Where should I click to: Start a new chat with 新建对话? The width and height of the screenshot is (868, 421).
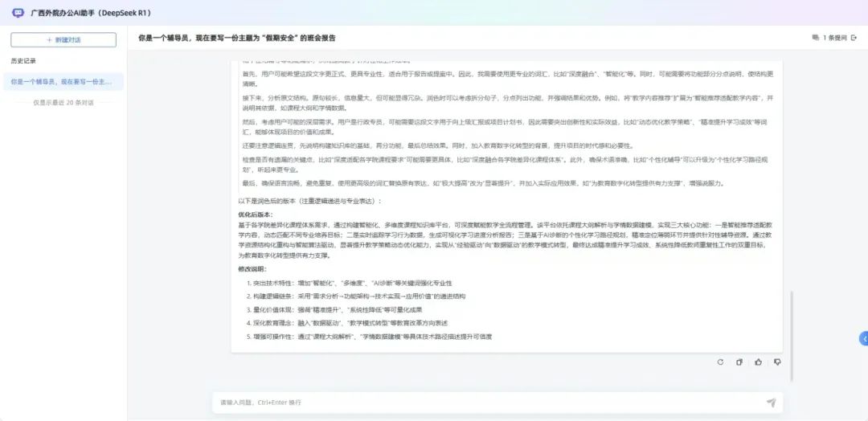63,39
